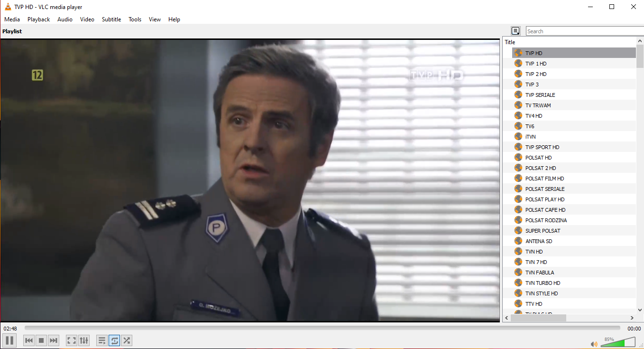Mute audio via speaker icon
Viewport: 644px width, 349px height.
594,344
